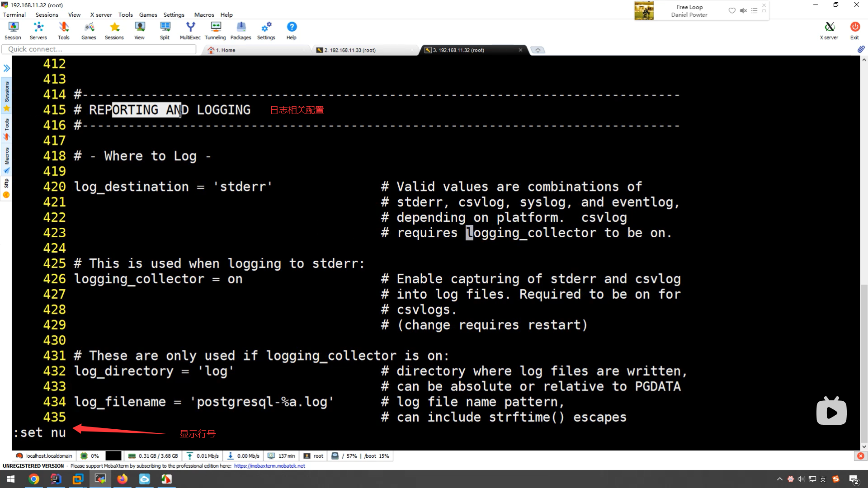Expand the left sidebar with chevron arrows
The width and height of the screenshot is (868, 488).
pyautogui.click(x=6, y=68)
